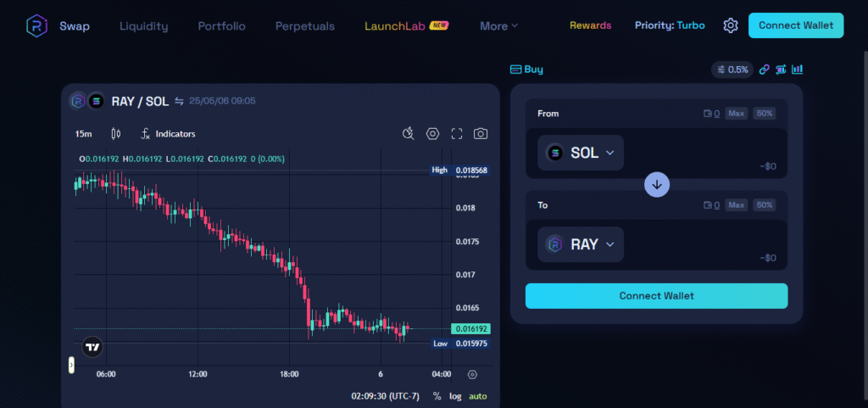
Task: Open the price axis settings gear
Action: (472, 375)
